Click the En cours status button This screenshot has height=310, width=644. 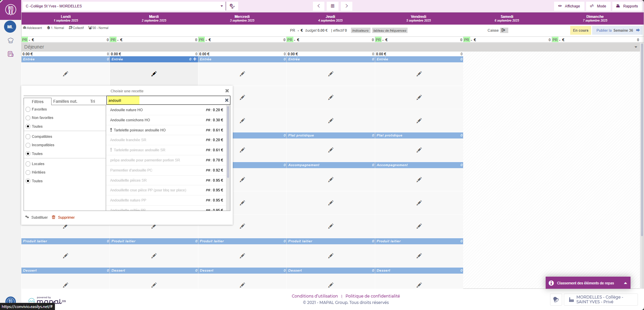click(x=581, y=30)
